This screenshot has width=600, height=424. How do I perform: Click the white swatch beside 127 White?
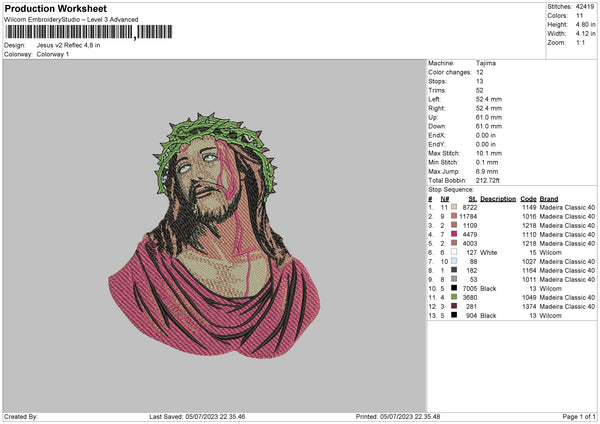tap(454, 252)
